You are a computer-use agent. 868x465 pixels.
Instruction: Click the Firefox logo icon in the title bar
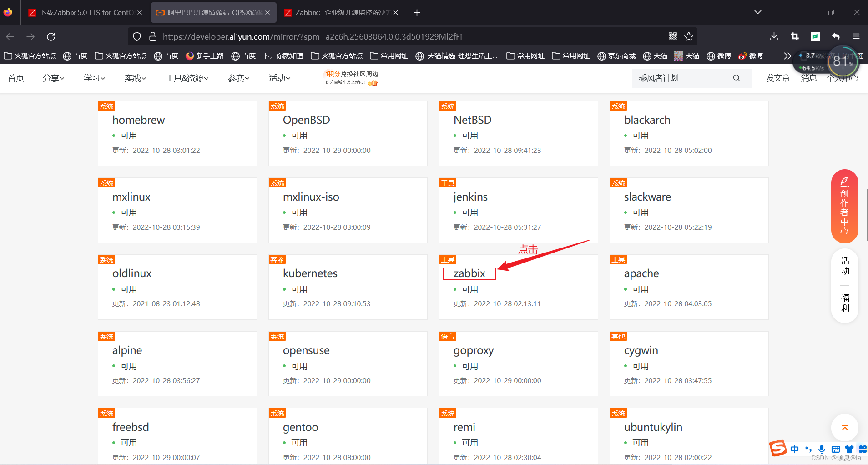pos(8,12)
